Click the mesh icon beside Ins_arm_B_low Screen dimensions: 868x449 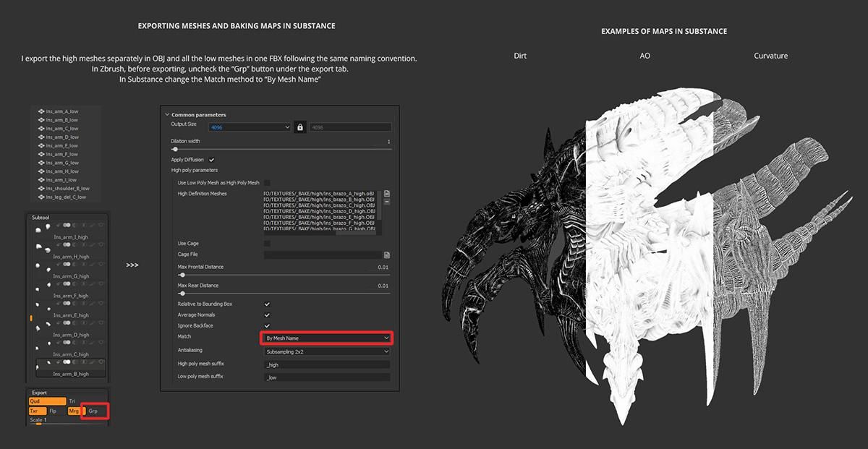coord(41,120)
